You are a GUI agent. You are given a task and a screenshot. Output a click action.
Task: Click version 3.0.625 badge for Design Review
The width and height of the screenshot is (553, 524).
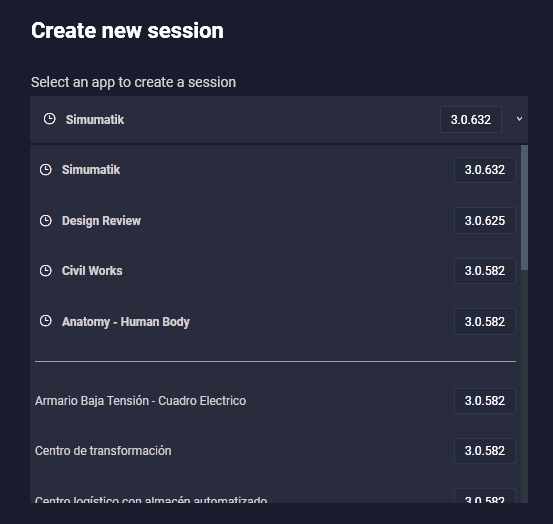coord(485,221)
